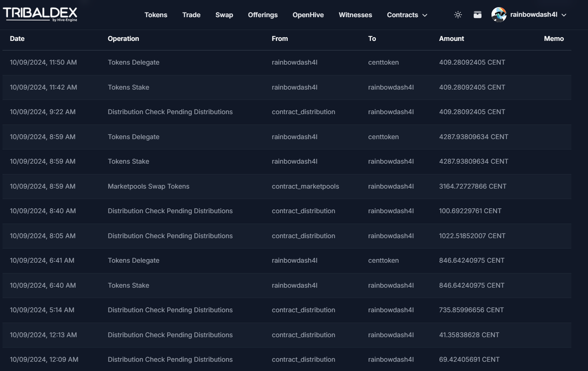Click the From column header
The image size is (588, 371).
pyautogui.click(x=280, y=39)
